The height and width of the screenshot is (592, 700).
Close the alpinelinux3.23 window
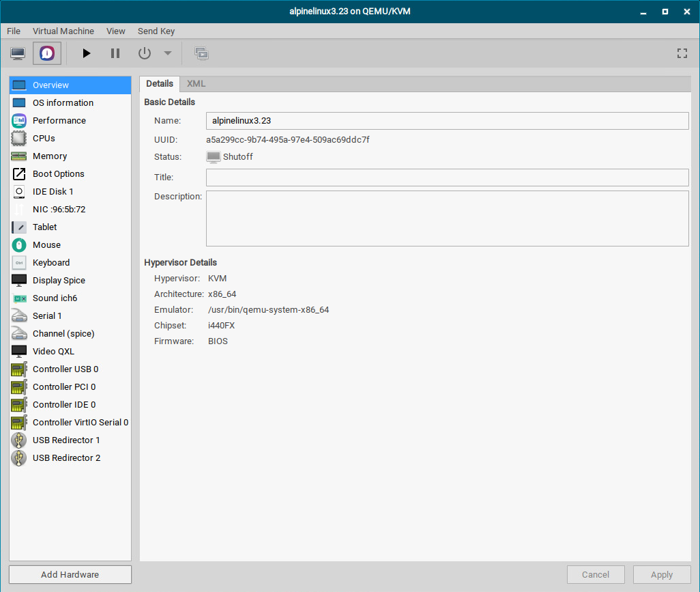(x=687, y=12)
